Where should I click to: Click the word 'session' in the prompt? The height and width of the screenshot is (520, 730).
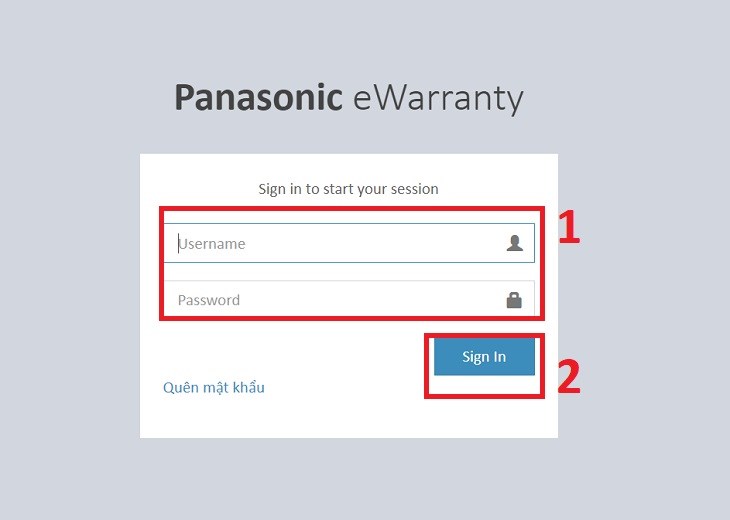415,188
